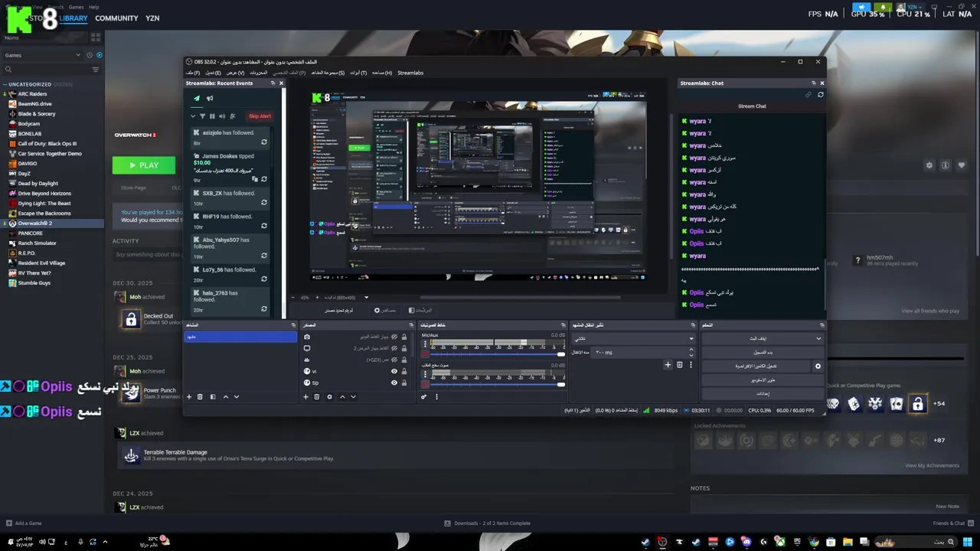Viewport: 980px width, 551px height.
Task: Collapse UNCATEGORIZED section in Steam library
Action: tap(5, 84)
